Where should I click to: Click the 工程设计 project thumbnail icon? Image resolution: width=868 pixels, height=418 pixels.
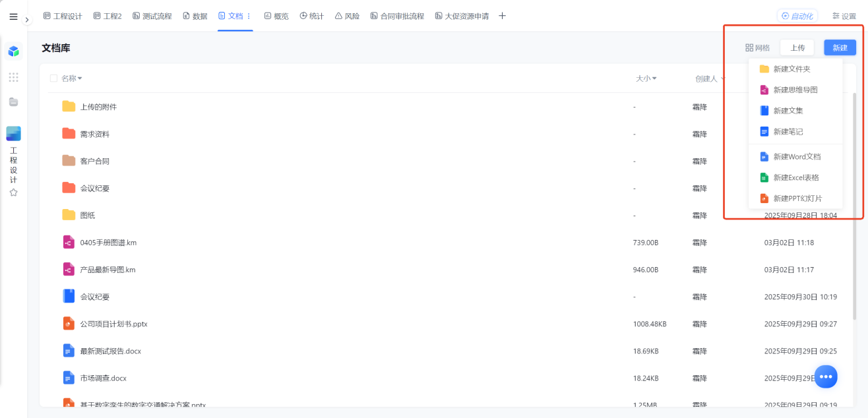tap(13, 133)
